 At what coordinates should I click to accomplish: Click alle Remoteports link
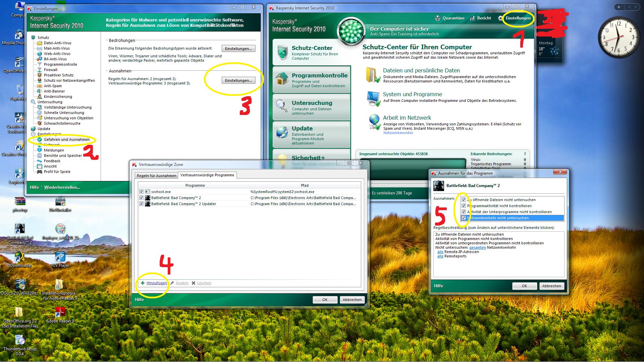(440, 256)
